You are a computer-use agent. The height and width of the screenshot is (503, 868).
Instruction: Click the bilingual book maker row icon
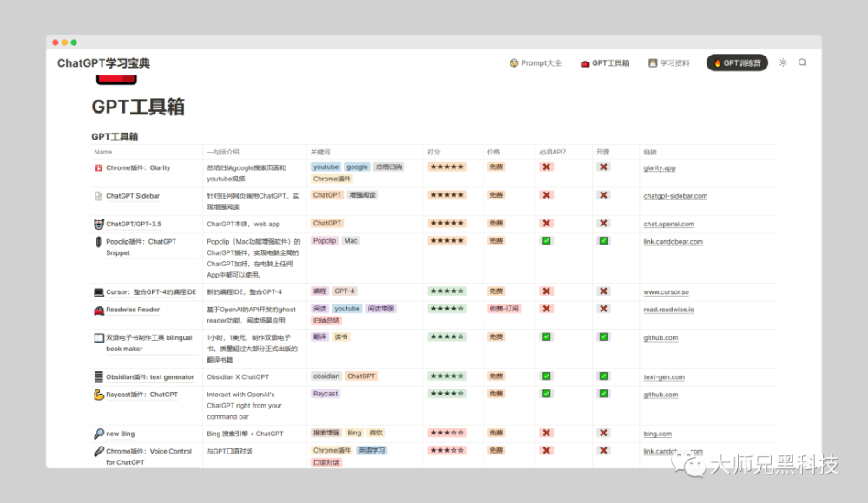(x=99, y=337)
